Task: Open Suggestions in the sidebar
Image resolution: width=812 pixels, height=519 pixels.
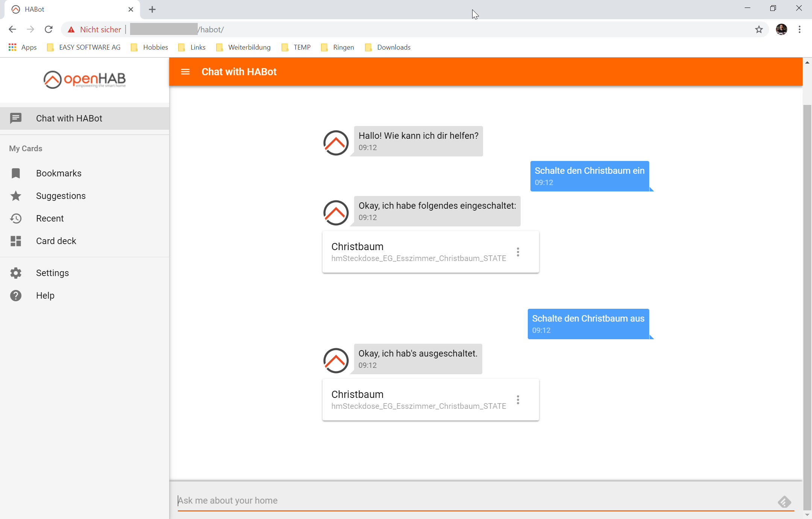Action: point(85,196)
